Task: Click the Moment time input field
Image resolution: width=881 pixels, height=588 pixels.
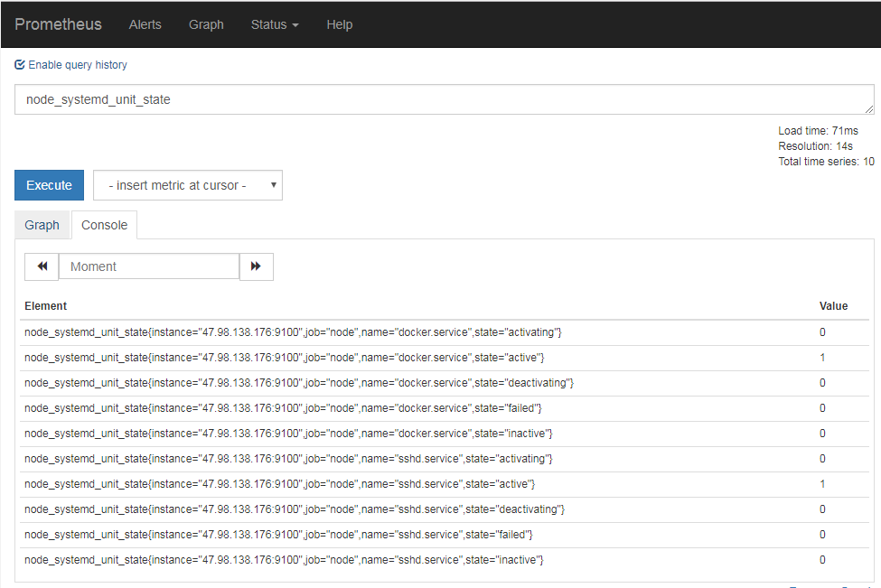Action: coord(149,266)
